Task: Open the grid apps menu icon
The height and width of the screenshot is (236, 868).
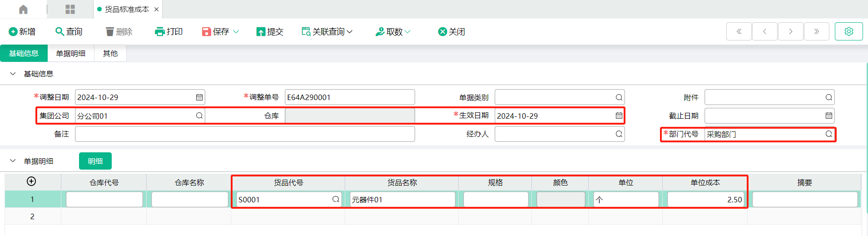Action: click(70, 9)
